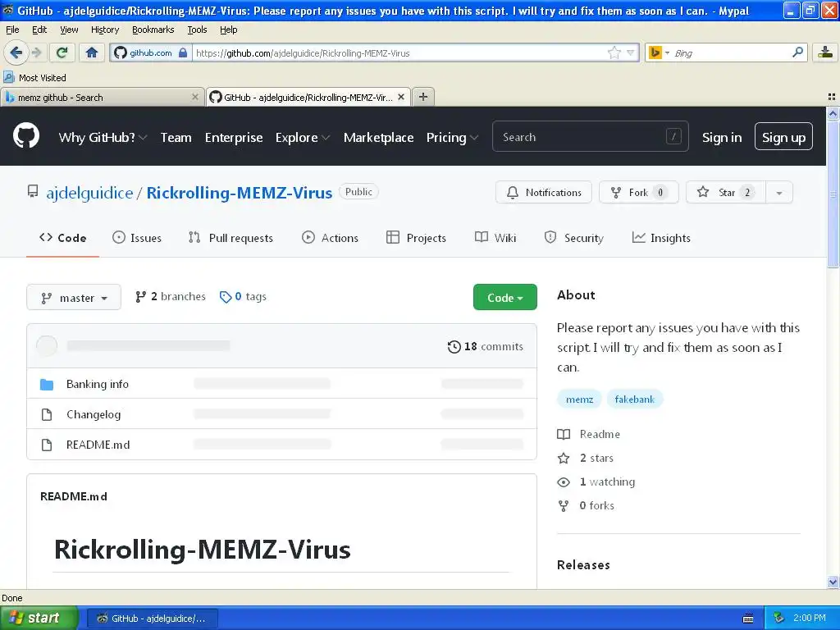Click the Banking info folder icon
840x630 pixels.
47,384
